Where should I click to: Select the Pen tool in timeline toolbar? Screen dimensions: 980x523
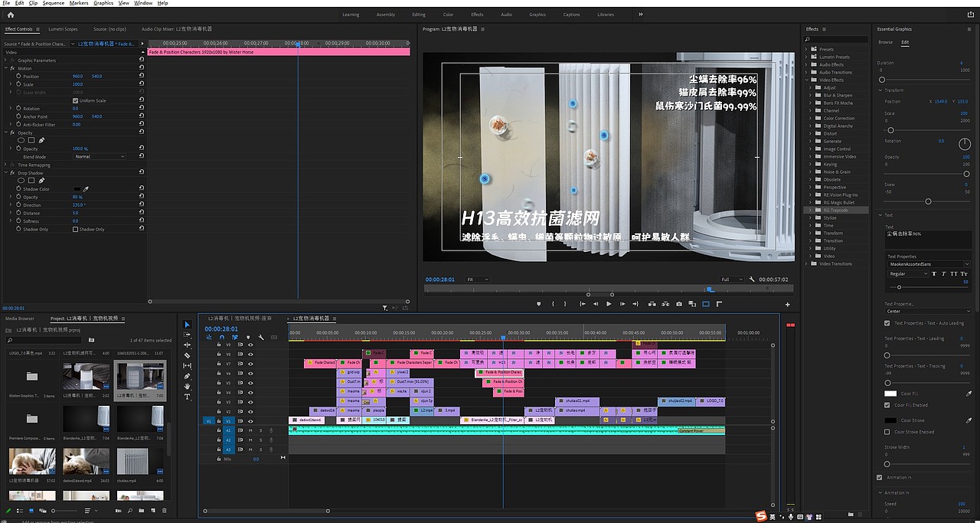[188, 376]
